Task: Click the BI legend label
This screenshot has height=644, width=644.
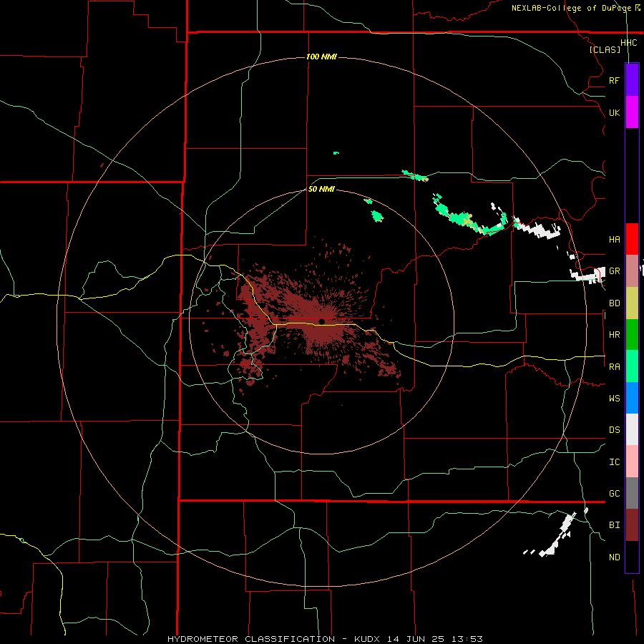Action: pos(614,525)
